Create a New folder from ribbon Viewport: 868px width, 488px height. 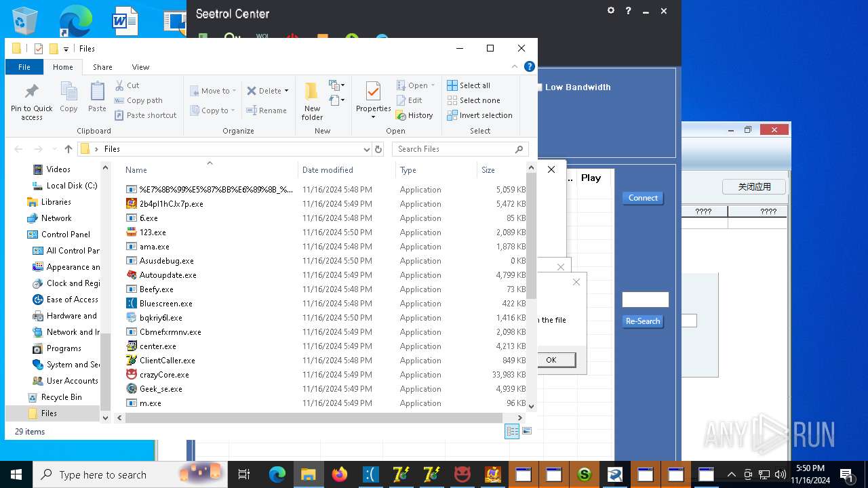click(312, 102)
